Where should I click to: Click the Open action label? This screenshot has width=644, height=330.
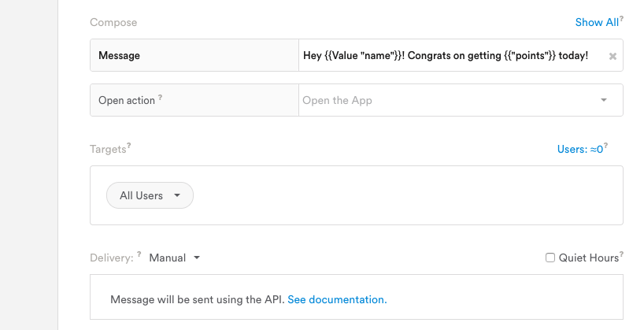pyautogui.click(x=126, y=101)
